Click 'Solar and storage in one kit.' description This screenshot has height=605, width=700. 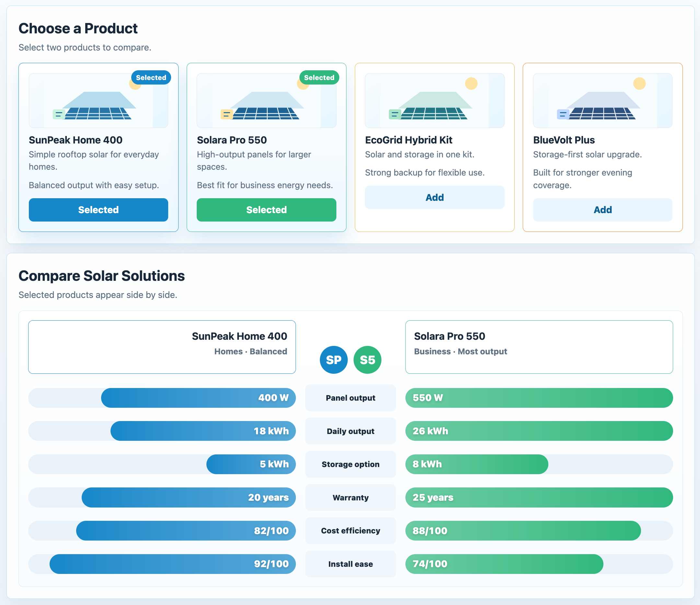[x=420, y=154]
